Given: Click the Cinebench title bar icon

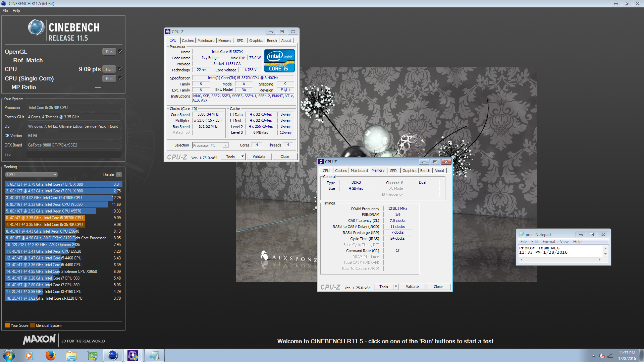Looking at the screenshot, I should click(4, 3).
